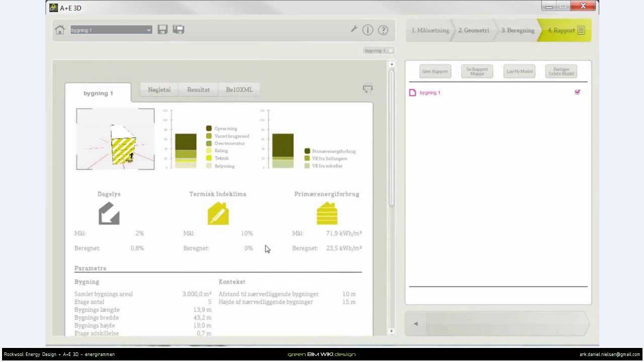Click the Samlet bygnings areal row
644x362 pixels.
coord(143,294)
